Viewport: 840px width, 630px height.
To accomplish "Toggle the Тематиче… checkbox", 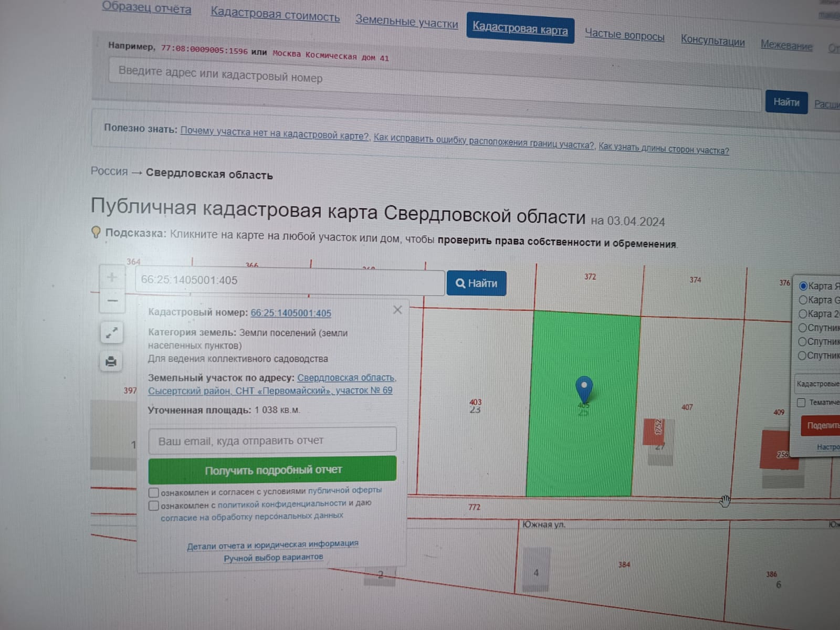I will pyautogui.click(x=801, y=403).
